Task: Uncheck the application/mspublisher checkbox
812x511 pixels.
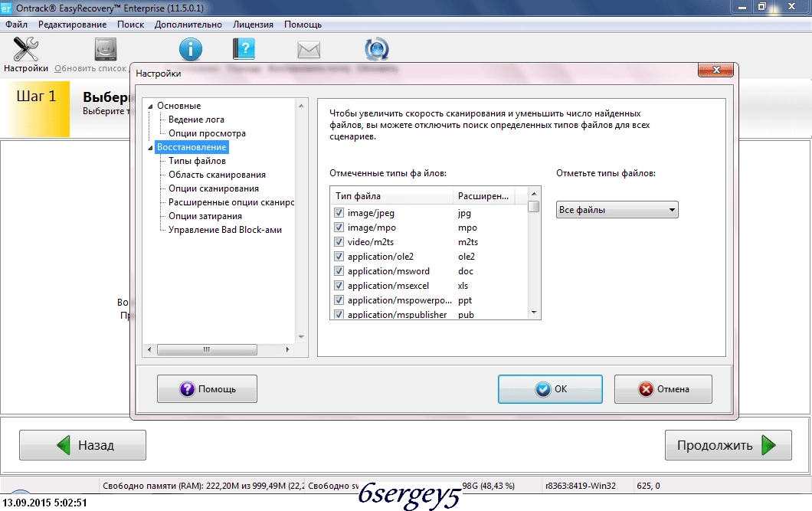Action: point(339,314)
